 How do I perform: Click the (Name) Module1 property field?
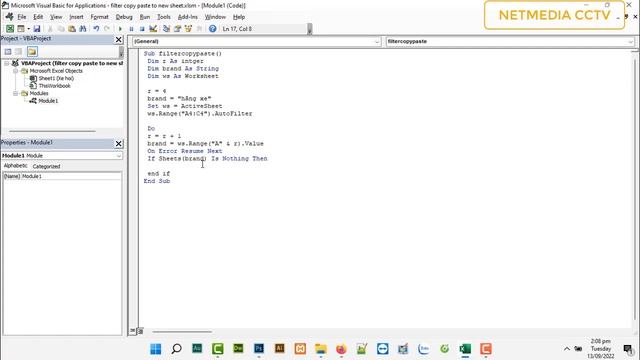[62, 176]
